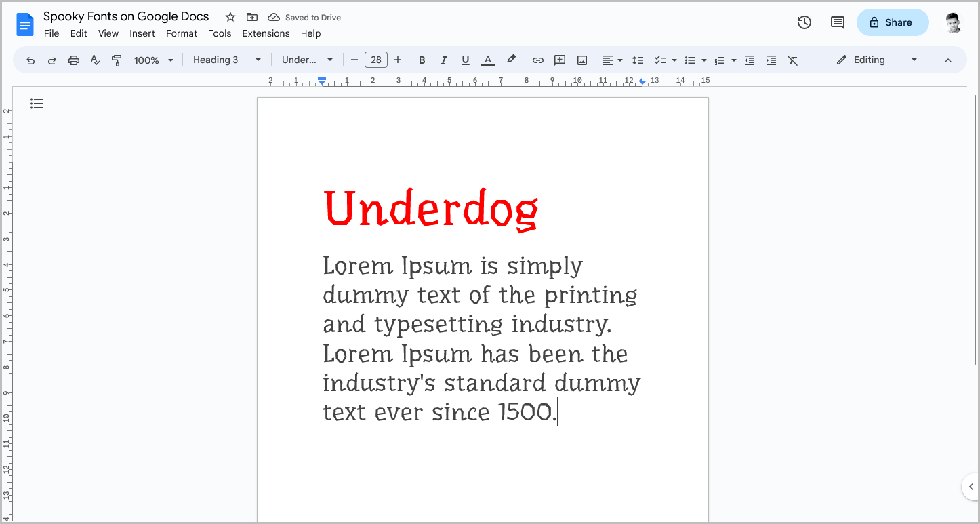
Task: Toggle italic formatting
Action: [443, 60]
